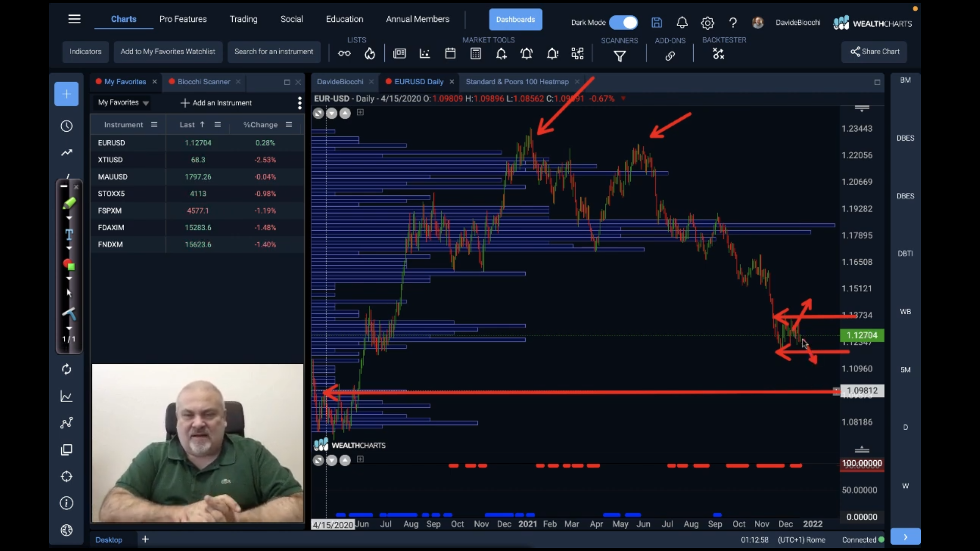Select the W timeframe on right sidebar
The height and width of the screenshot is (551, 980).
click(905, 486)
